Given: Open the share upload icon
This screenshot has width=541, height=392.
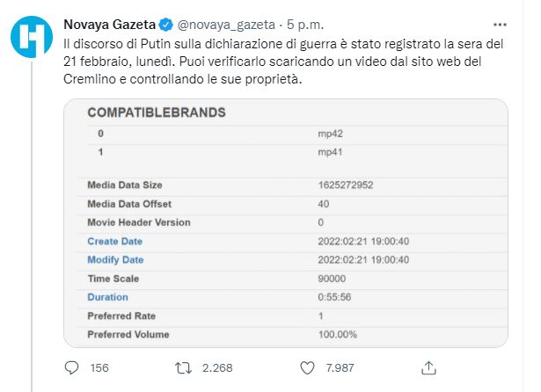Looking at the screenshot, I should coord(428,368).
